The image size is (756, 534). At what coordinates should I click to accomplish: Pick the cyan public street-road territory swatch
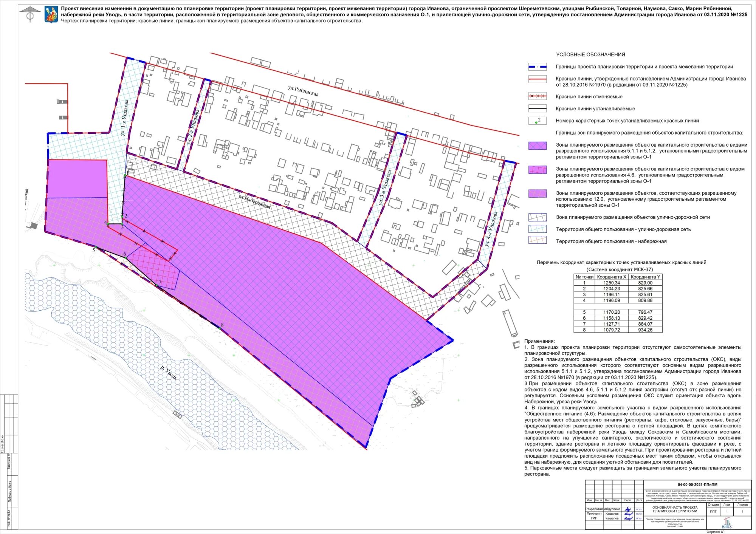pyautogui.click(x=537, y=229)
